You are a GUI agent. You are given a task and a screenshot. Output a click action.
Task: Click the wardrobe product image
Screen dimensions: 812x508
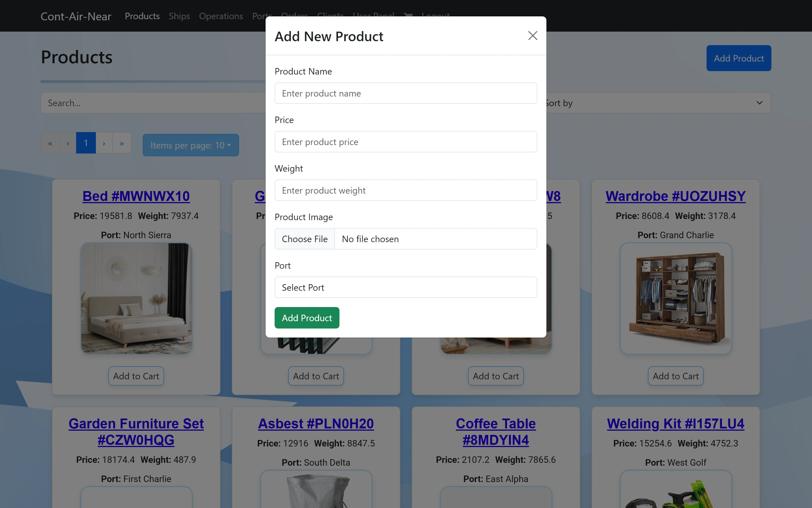tap(676, 298)
